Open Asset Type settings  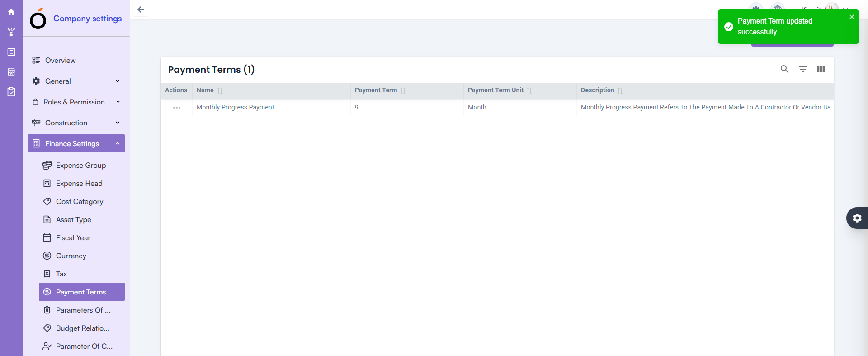pos(81,219)
